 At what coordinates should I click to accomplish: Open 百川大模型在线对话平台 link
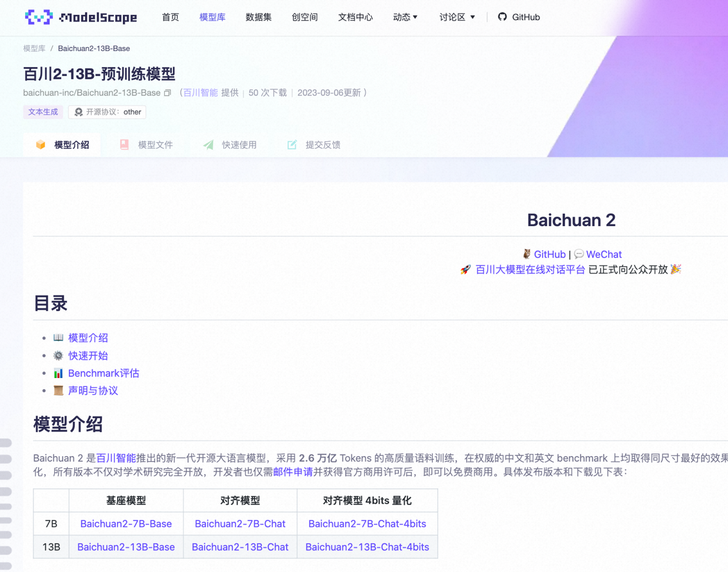point(530,269)
